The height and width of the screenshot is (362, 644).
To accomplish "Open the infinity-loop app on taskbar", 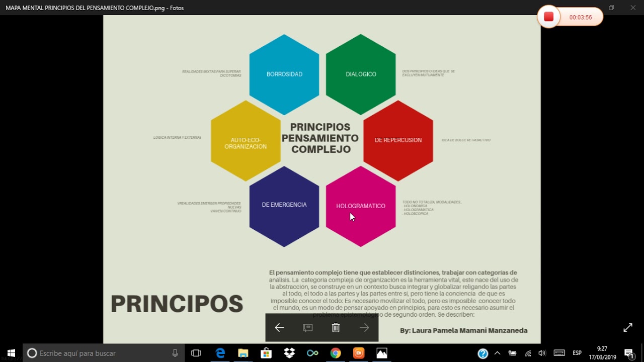I will pyautogui.click(x=312, y=353).
